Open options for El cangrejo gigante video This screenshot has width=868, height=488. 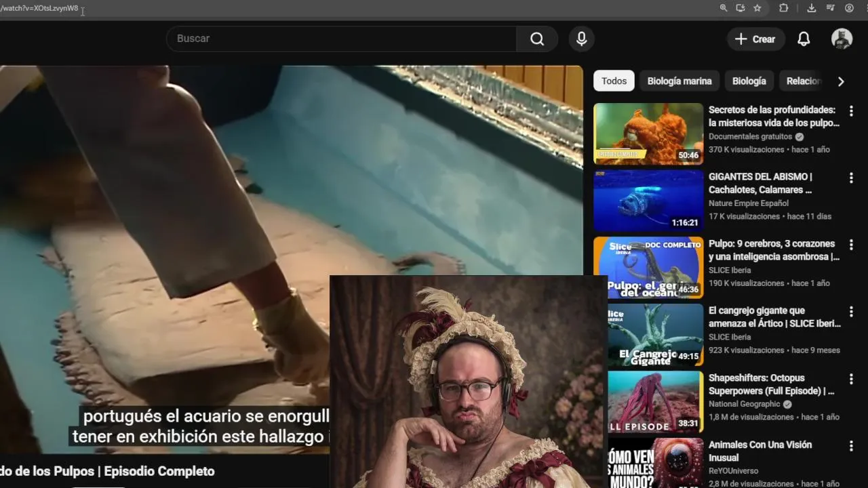pyautogui.click(x=851, y=312)
